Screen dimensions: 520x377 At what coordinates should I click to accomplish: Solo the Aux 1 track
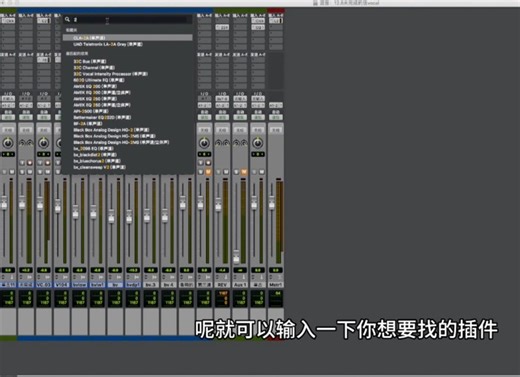(x=237, y=172)
